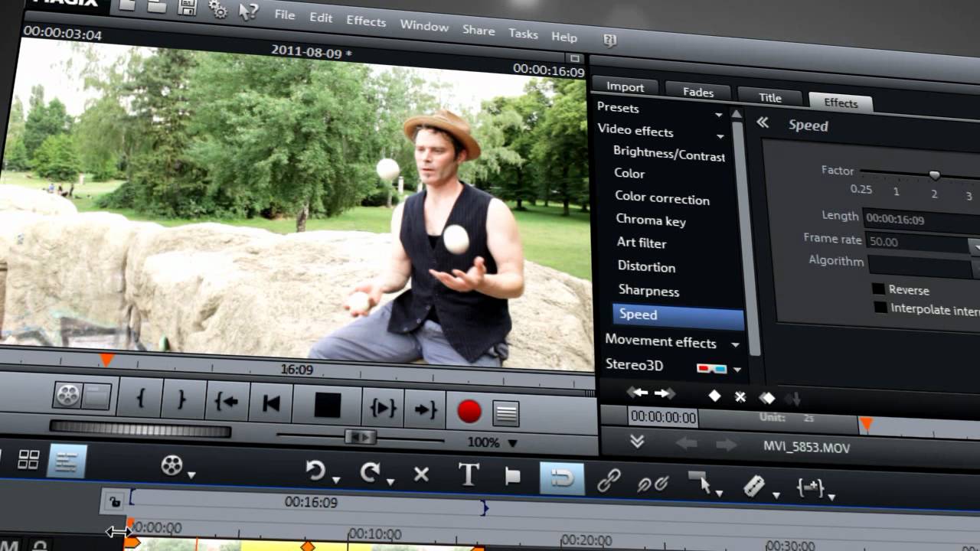Play the selected range button
980x551 pixels.
click(383, 409)
